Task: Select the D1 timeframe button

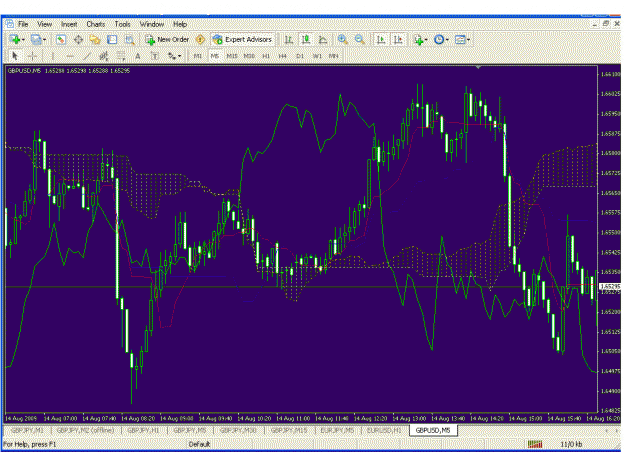Action: 300,56
